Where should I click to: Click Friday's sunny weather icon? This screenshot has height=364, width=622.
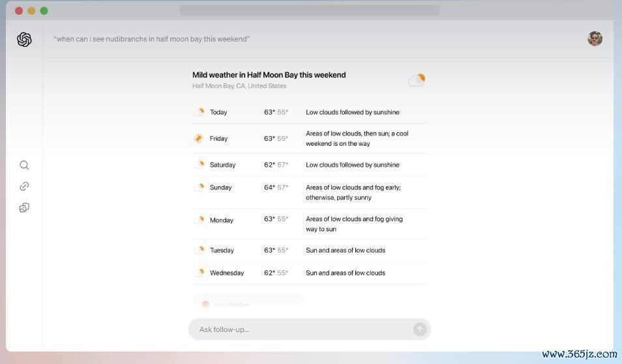(x=199, y=139)
